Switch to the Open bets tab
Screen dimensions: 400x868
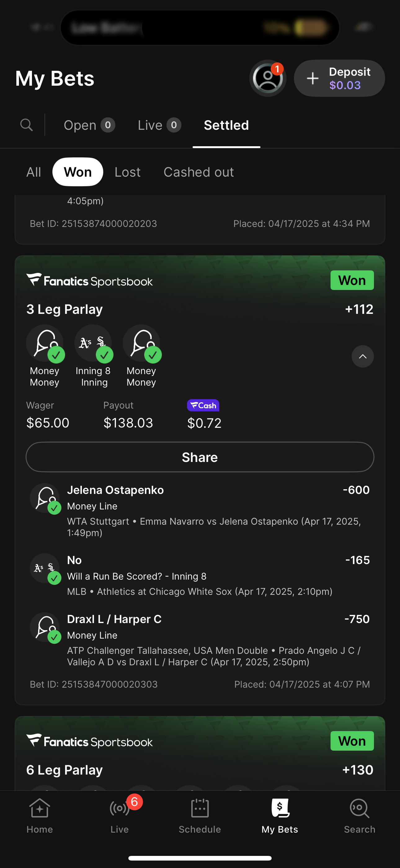tap(89, 125)
